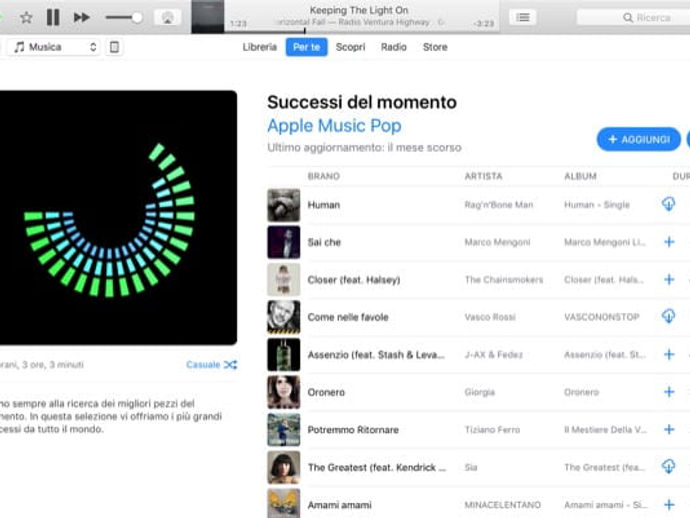Skip to next track with fast-forward icon
This screenshot has width=690, height=518.
[x=81, y=18]
